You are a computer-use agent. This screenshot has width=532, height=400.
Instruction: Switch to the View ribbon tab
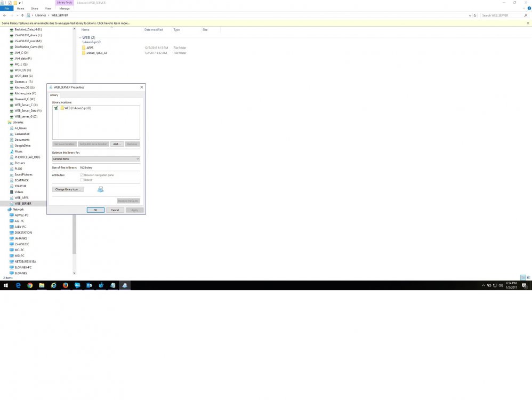[x=48, y=9]
